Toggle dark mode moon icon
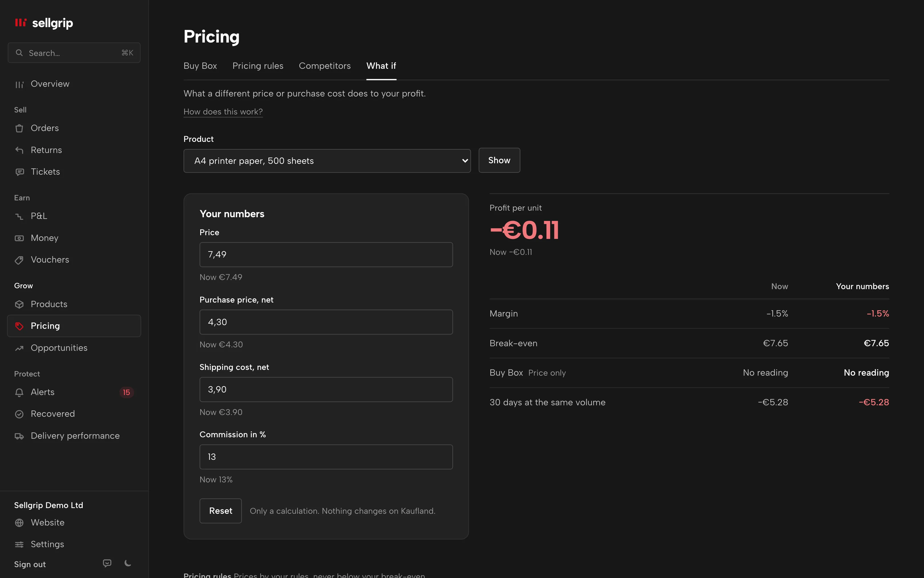Viewport: 924px width, 578px height. coord(128,563)
